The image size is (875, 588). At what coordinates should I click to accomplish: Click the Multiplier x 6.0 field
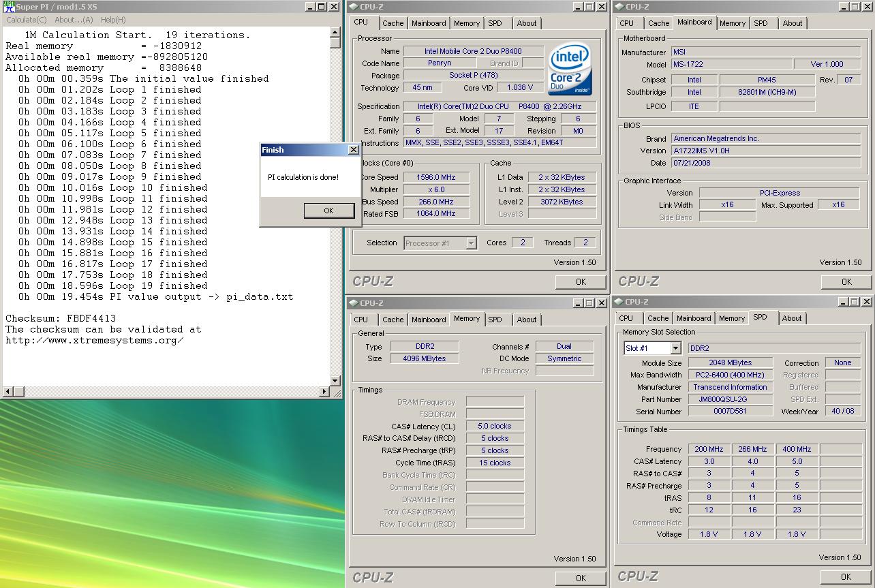coord(436,189)
